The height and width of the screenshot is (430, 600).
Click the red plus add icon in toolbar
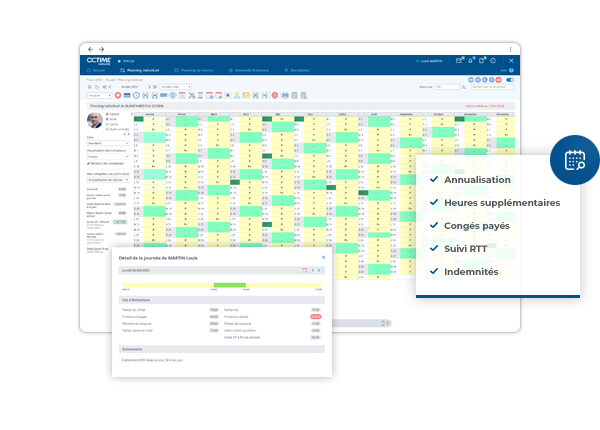(x=118, y=95)
